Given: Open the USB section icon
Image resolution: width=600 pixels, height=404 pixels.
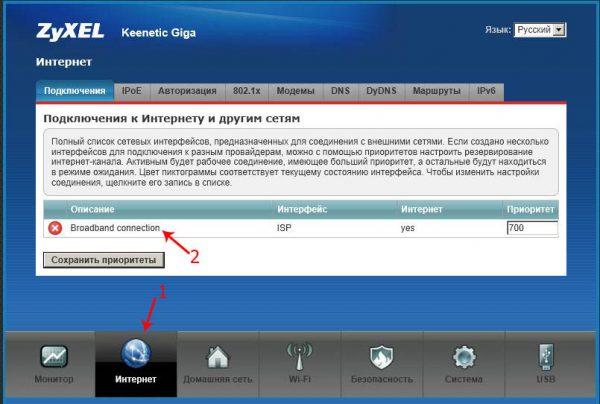Looking at the screenshot, I should pos(546,356).
